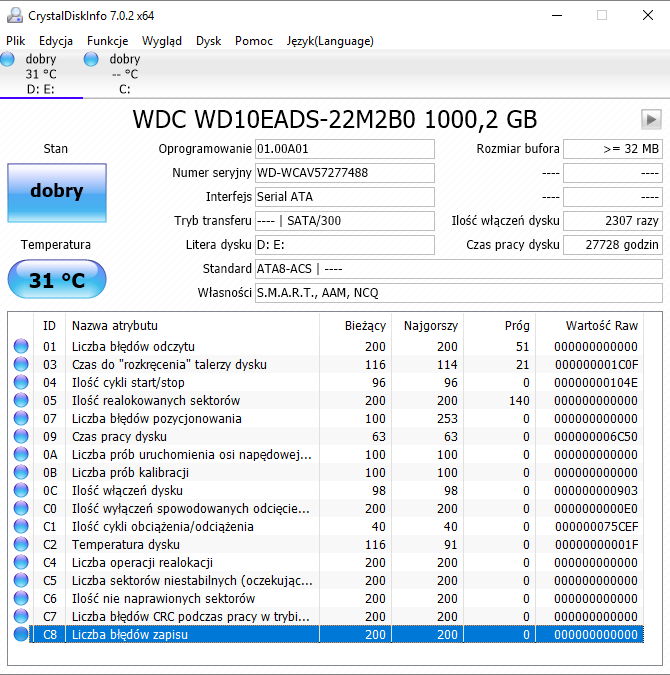Click the power-on count value 2307 razy
670x675 pixels.
613,221
